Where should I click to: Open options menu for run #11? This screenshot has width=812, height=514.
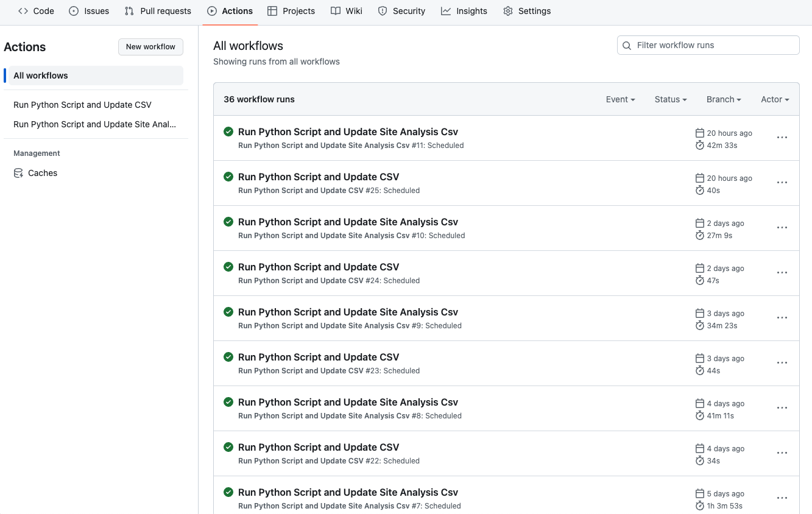tap(782, 138)
